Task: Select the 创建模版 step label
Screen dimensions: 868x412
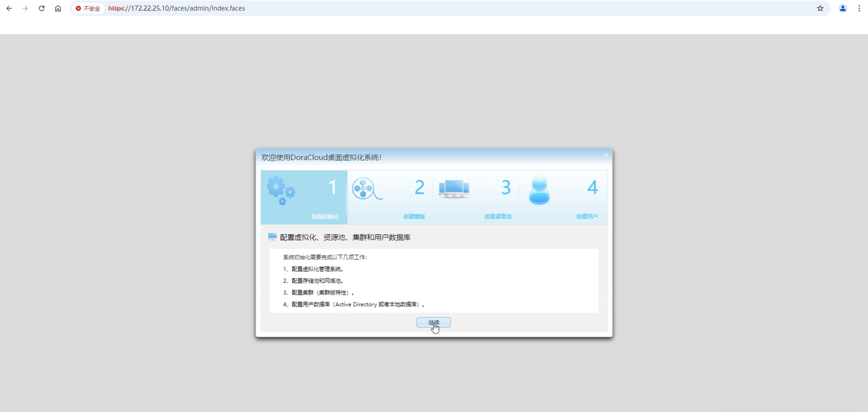Action: click(x=414, y=216)
